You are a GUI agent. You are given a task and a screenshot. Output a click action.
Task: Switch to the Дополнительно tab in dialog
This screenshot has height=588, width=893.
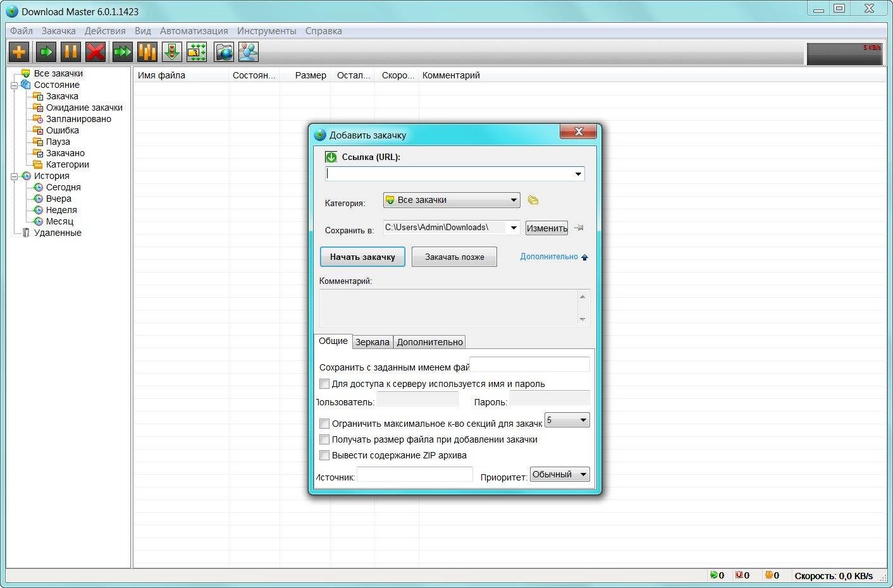[x=430, y=342]
